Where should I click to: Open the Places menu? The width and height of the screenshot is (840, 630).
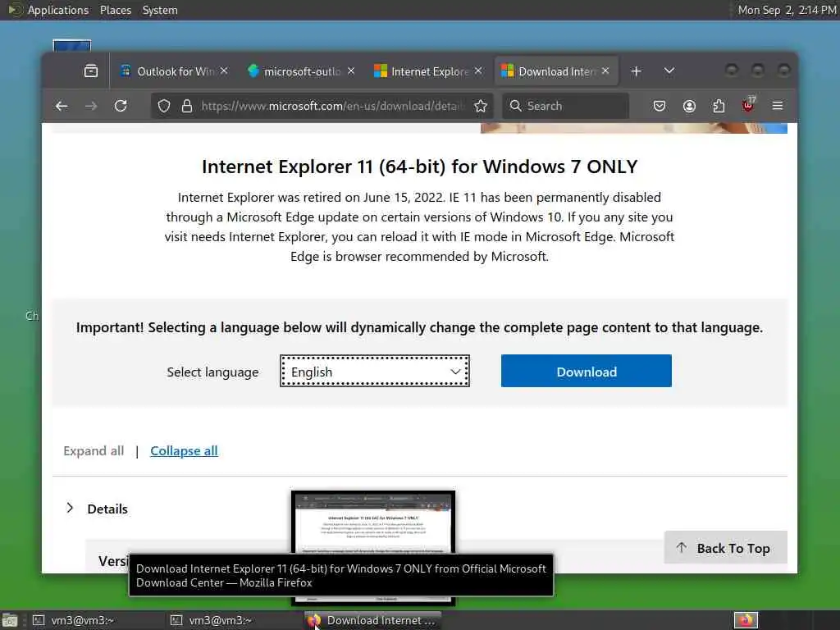point(115,10)
